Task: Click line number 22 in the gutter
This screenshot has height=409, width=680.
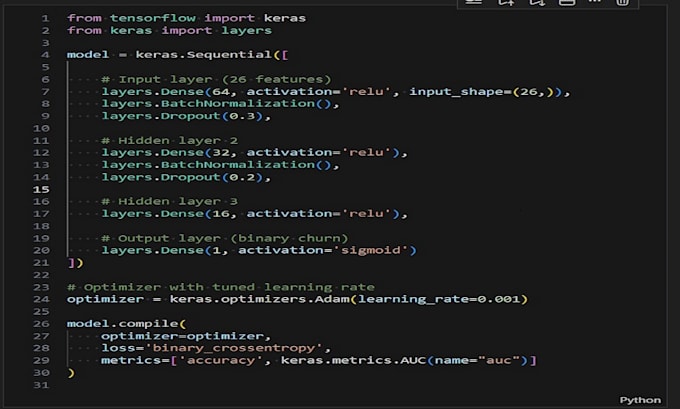Action: [x=41, y=275]
